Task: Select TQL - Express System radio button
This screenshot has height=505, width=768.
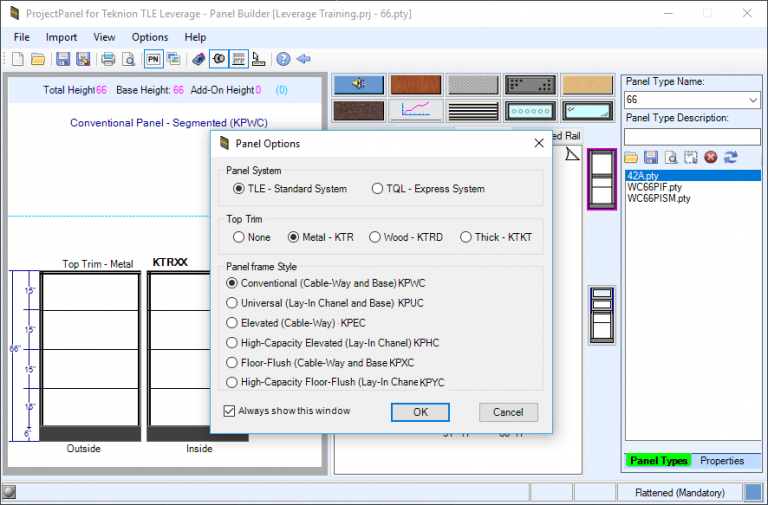Action: click(377, 188)
